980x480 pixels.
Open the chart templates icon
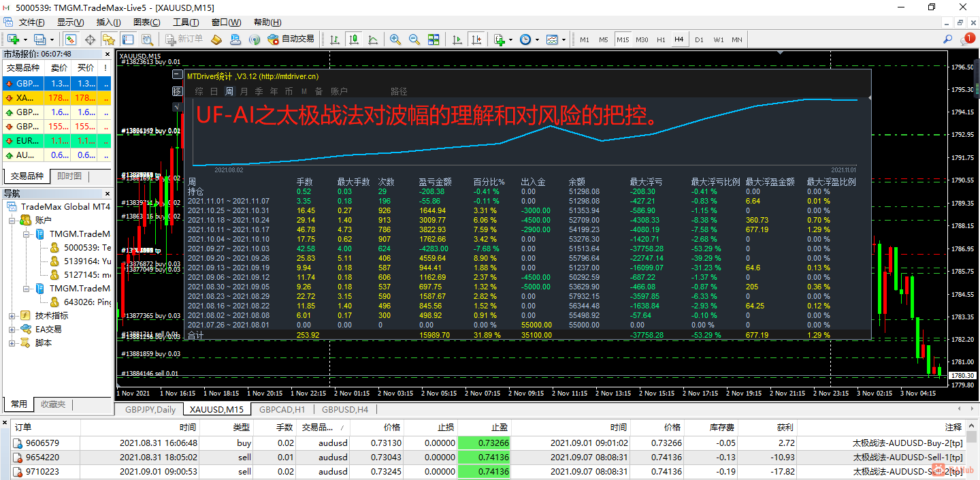click(552, 39)
